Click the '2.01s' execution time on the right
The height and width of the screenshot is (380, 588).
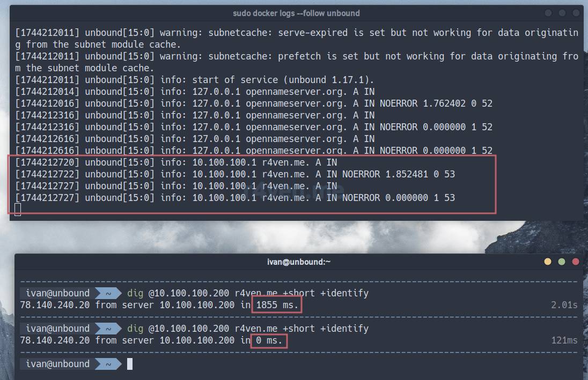pos(564,305)
